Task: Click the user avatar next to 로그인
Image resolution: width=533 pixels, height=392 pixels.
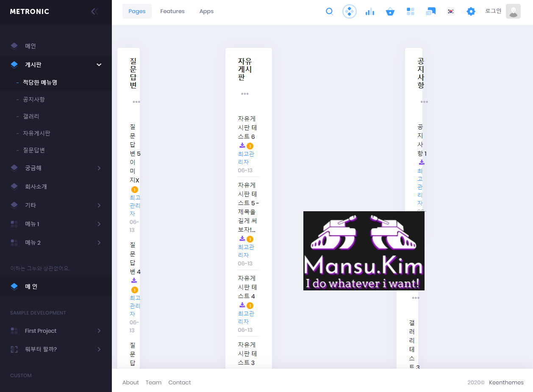Action: [513, 11]
